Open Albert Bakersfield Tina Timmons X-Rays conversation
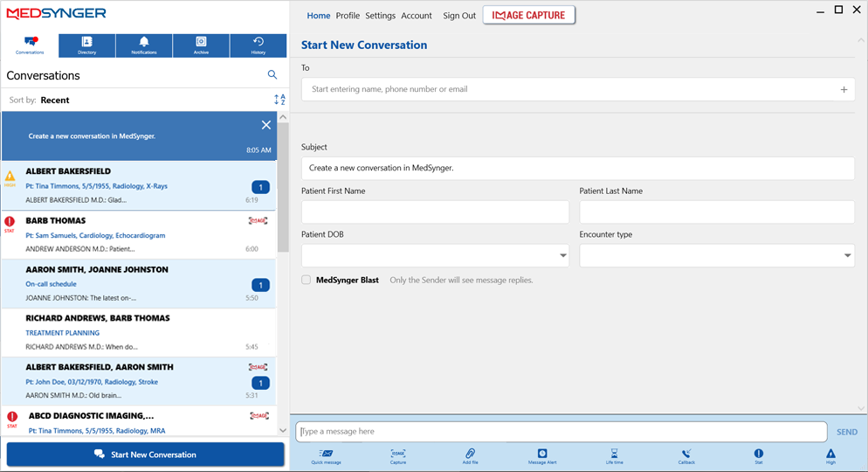This screenshot has height=472, width=868. click(139, 185)
